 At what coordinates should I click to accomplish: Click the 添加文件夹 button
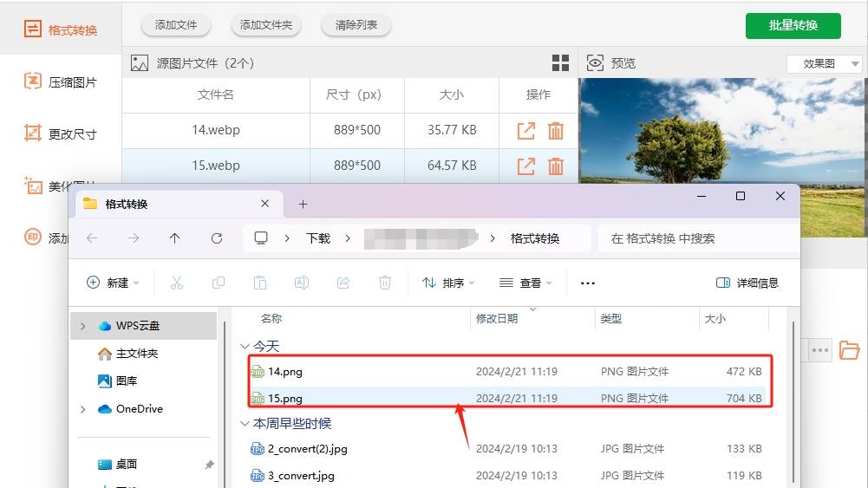[x=265, y=25]
